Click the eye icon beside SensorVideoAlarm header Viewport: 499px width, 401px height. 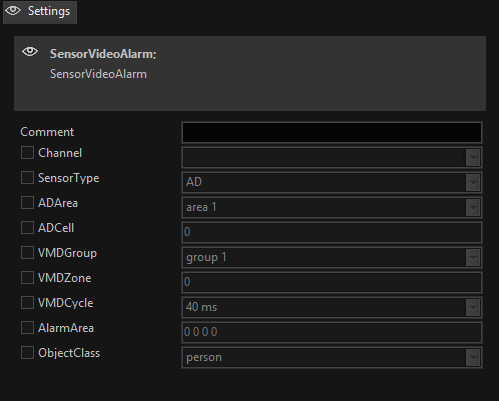tap(30, 52)
